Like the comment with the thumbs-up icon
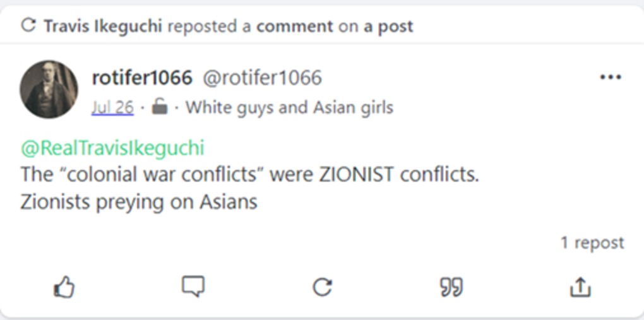The width and height of the screenshot is (644, 320). (x=64, y=288)
